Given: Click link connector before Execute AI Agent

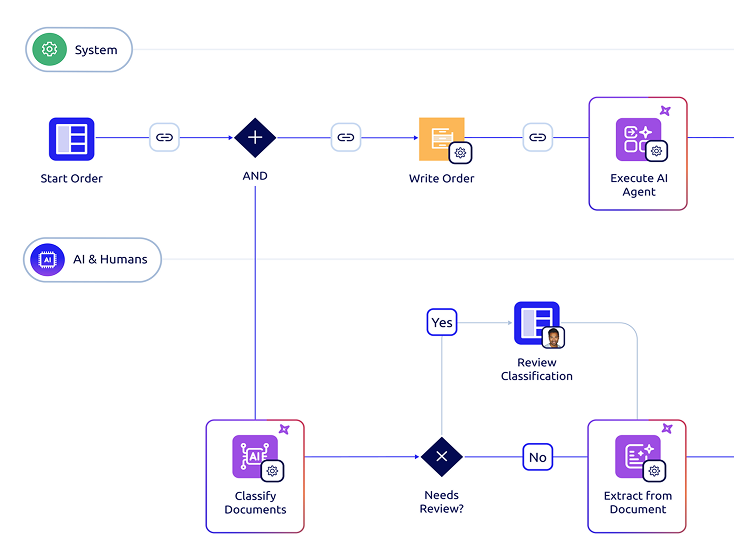Looking at the screenshot, I should pos(538,138).
